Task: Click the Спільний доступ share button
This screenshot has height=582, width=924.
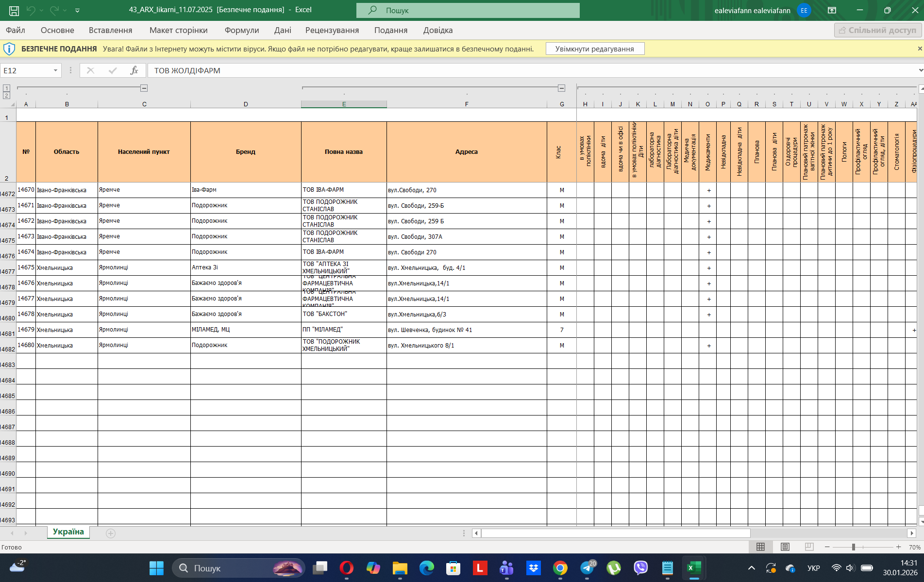Action: (x=877, y=30)
